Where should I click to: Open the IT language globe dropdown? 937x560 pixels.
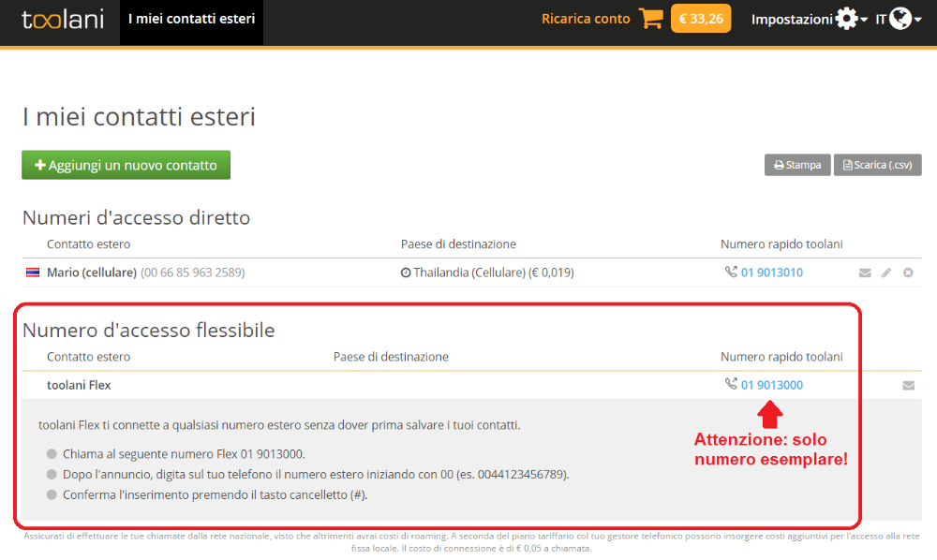pyautogui.click(x=899, y=19)
